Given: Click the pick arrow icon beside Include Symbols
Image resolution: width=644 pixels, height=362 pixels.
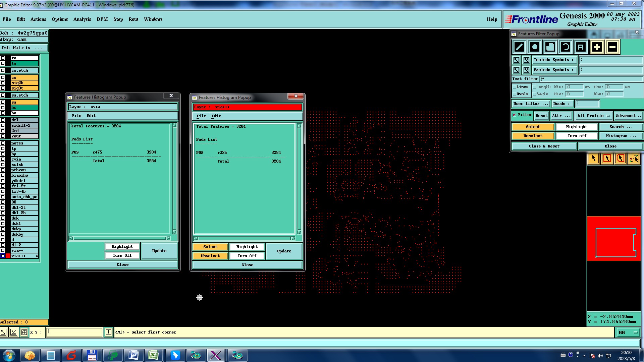Looking at the screenshot, I should 516,60.
